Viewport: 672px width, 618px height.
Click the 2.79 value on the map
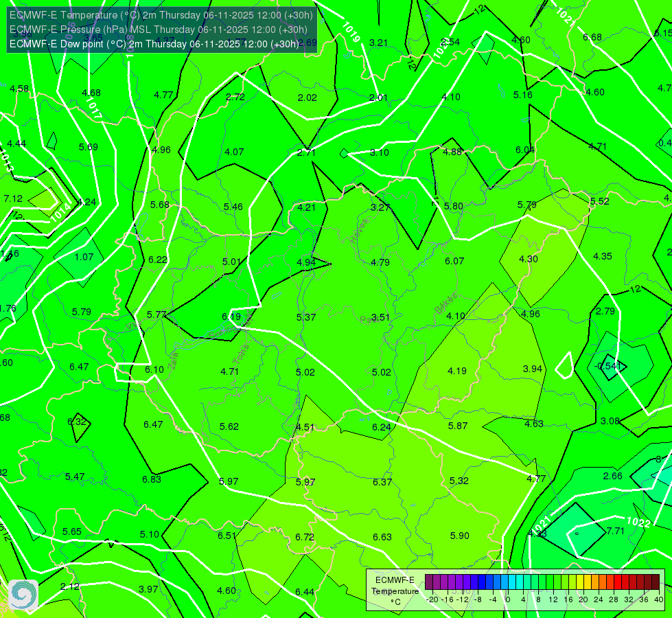click(x=605, y=311)
